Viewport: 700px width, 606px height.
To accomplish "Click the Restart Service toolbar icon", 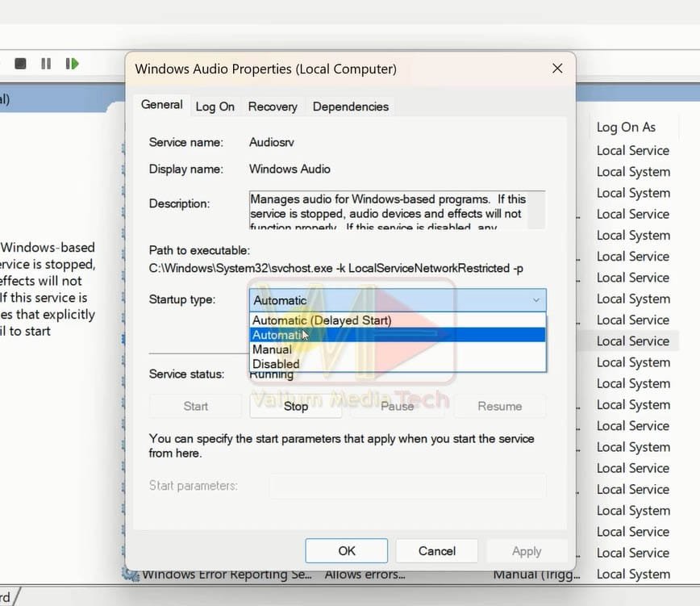I will click(x=72, y=64).
